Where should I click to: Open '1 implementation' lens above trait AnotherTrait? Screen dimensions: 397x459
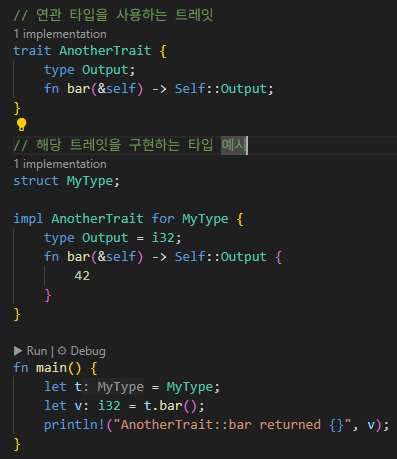tap(60, 34)
